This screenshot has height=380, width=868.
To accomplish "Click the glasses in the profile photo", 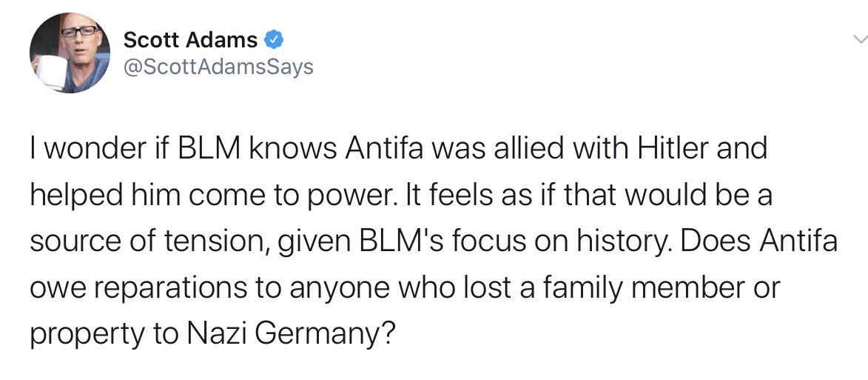I will pos(78,32).
